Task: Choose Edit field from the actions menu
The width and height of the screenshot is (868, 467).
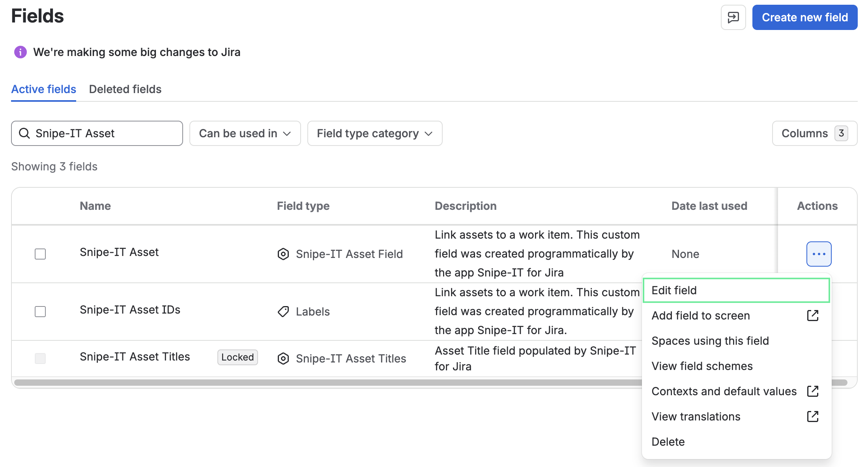Action: click(x=736, y=290)
